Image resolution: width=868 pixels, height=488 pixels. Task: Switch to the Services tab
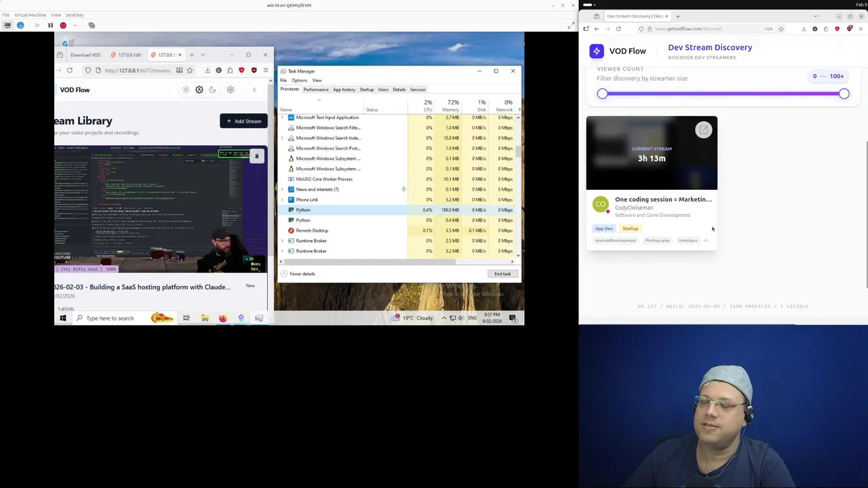pyautogui.click(x=418, y=89)
